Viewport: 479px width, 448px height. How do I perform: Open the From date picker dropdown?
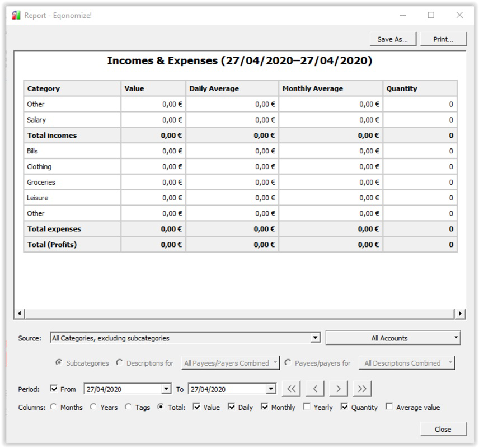(x=166, y=389)
